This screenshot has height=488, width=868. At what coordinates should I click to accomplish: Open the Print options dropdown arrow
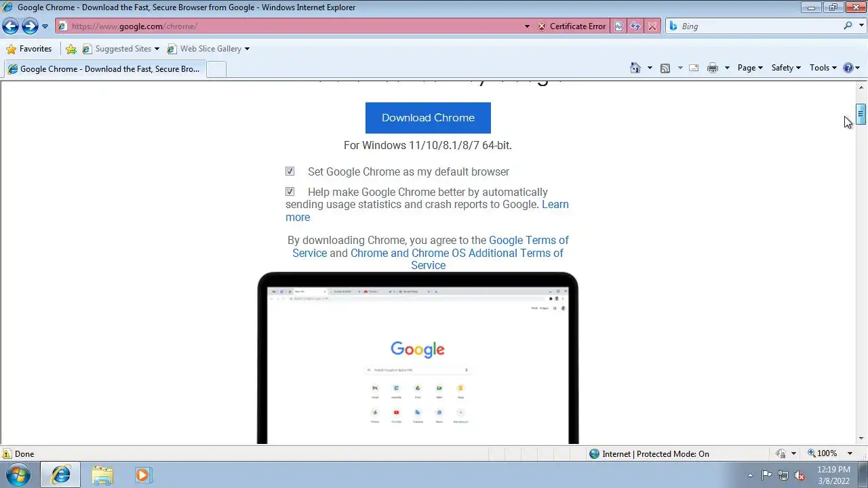click(x=727, y=68)
